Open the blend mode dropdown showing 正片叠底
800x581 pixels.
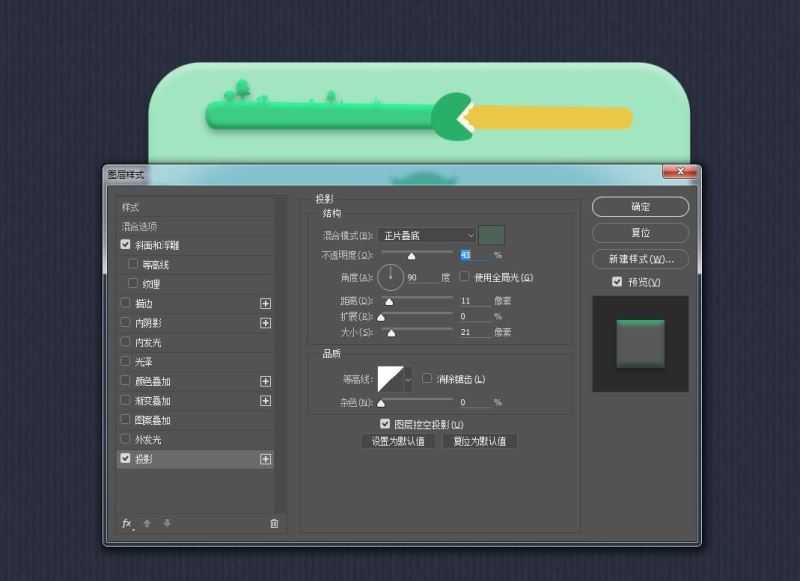tap(425, 234)
